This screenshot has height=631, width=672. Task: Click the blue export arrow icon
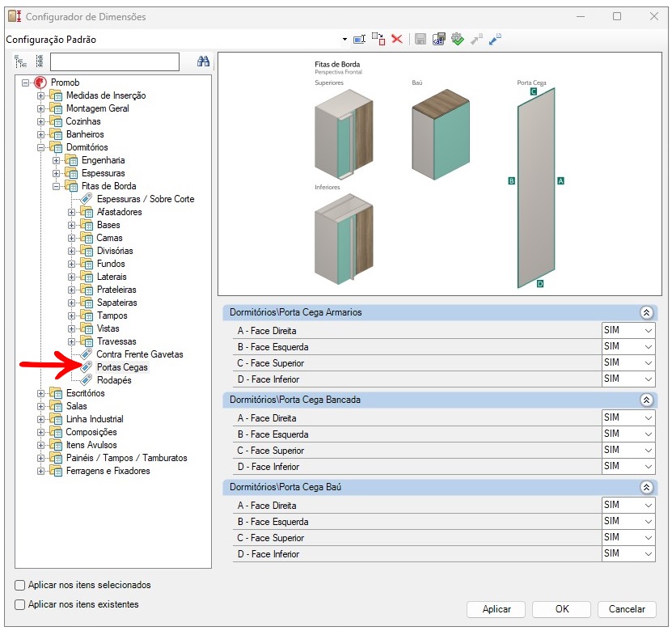click(x=495, y=39)
